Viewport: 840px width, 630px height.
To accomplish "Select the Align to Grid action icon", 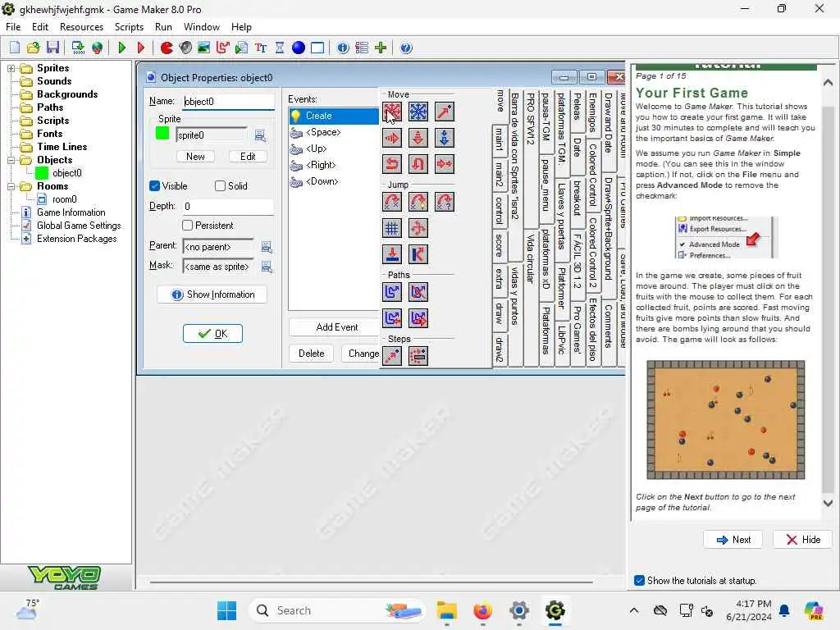I will pos(392,228).
